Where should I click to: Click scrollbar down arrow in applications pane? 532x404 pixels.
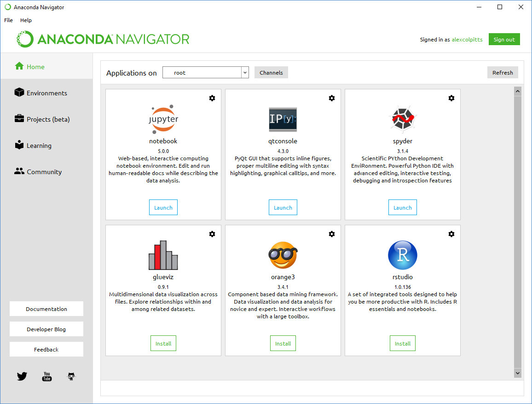[x=517, y=373]
